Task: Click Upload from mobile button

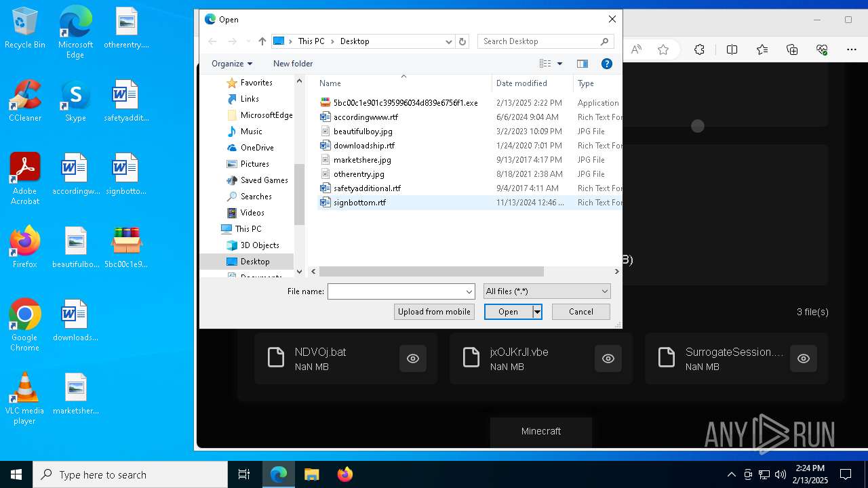Action: click(434, 312)
